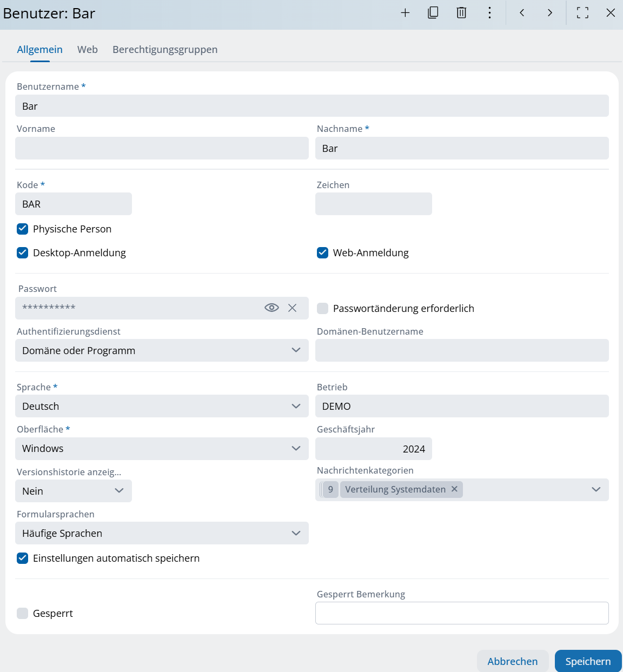
Task: Expand the Authentifizierungsdienst dropdown
Action: (x=296, y=350)
